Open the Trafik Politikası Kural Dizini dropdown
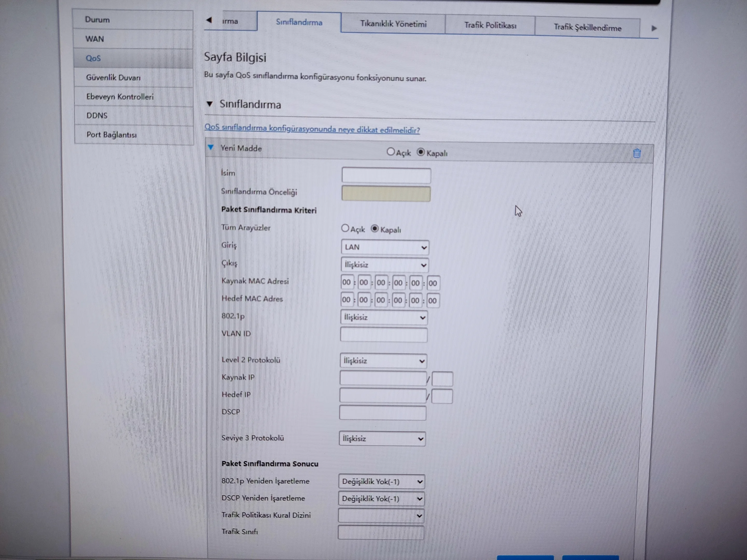 coord(381,515)
